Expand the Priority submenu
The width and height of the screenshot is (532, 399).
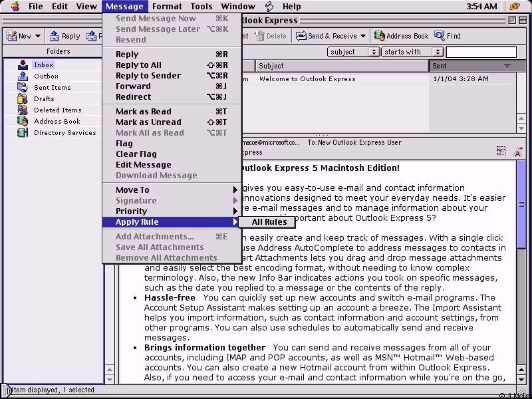[x=172, y=211]
